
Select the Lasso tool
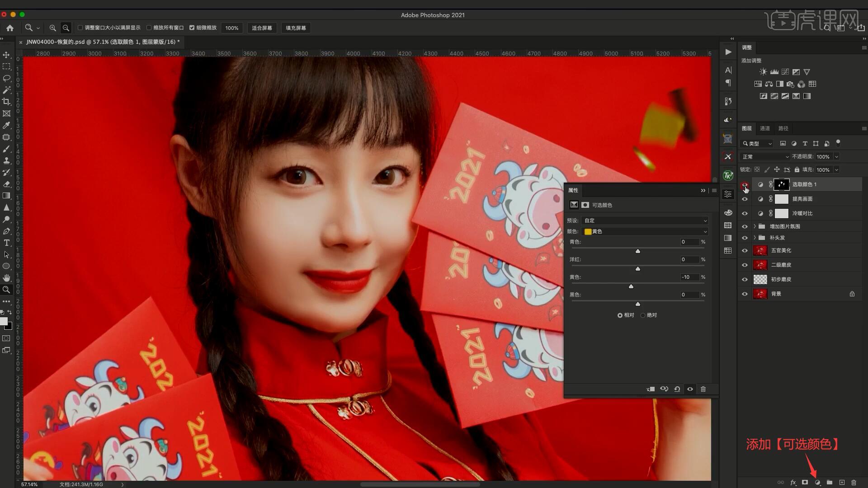(6, 78)
